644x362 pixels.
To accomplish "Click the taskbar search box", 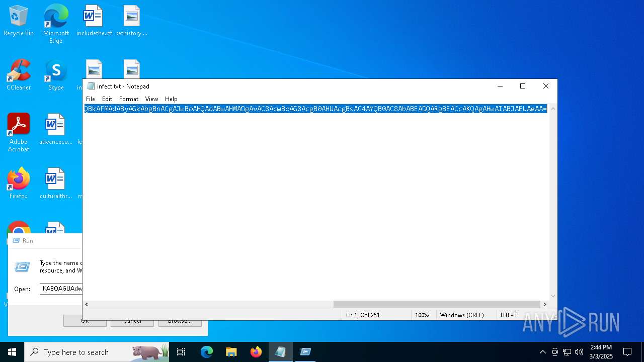I will point(97,352).
